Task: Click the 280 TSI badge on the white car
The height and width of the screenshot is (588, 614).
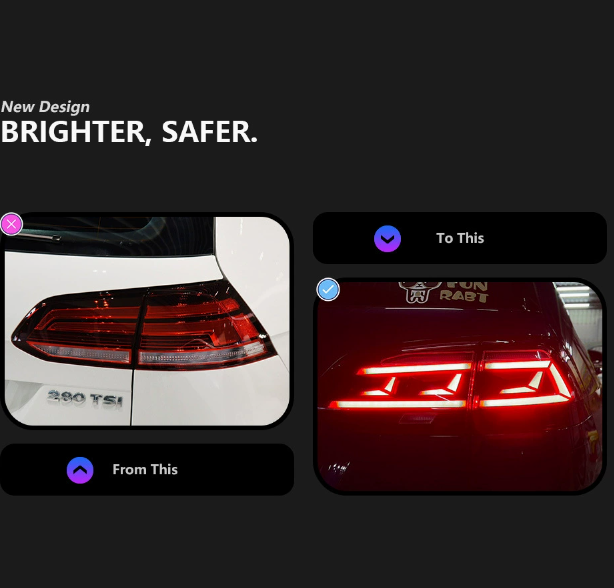Action: tap(85, 399)
